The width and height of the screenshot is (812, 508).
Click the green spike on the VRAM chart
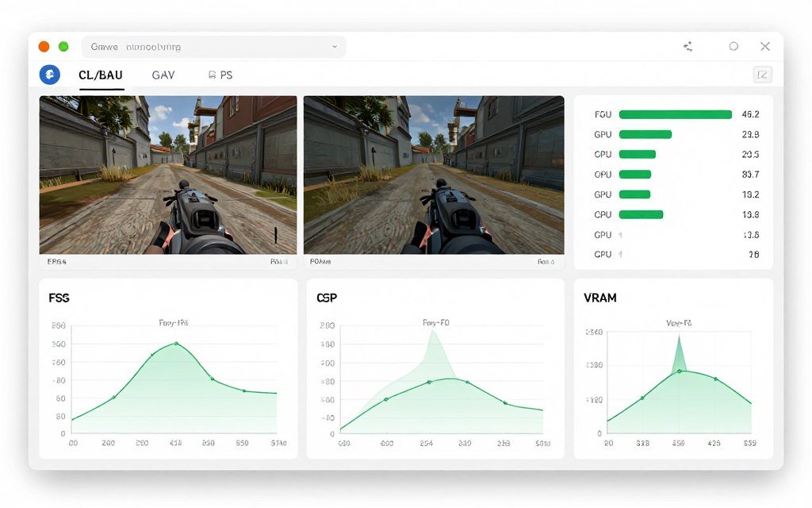coord(680,343)
